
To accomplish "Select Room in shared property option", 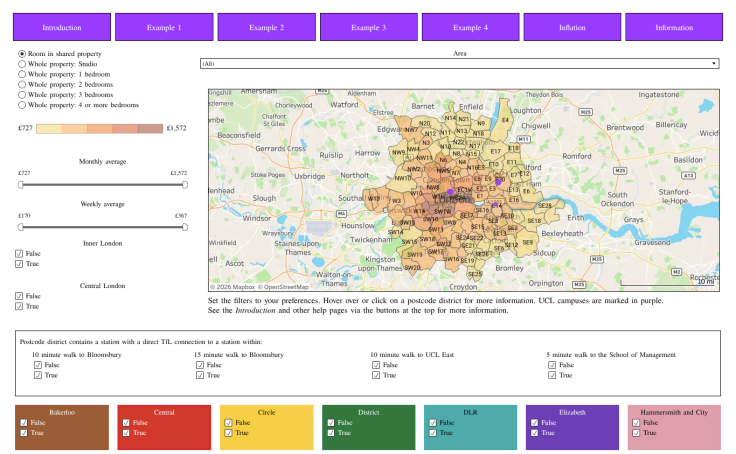I will coord(22,54).
